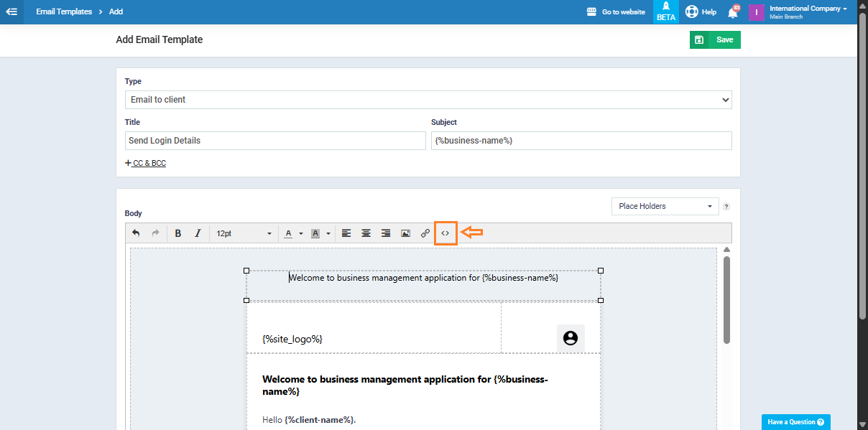The image size is (868, 430).
Task: Click the source code view icon
Action: point(445,233)
